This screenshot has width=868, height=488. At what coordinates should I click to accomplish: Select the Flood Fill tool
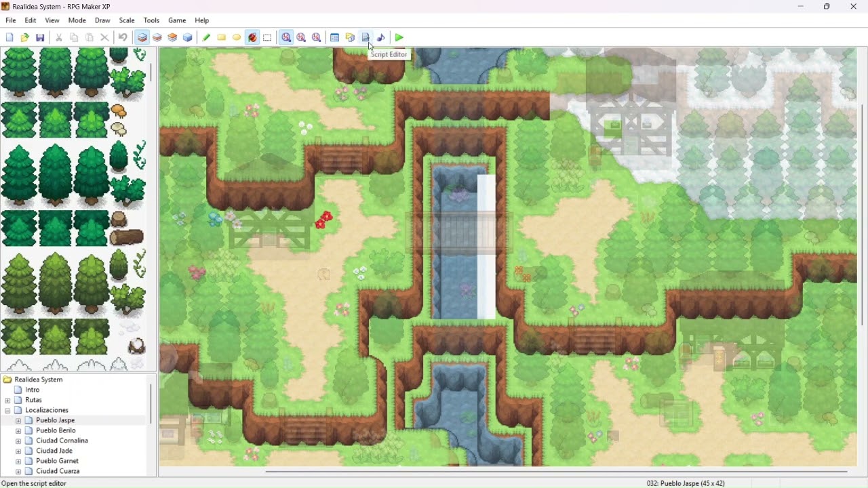(252, 38)
